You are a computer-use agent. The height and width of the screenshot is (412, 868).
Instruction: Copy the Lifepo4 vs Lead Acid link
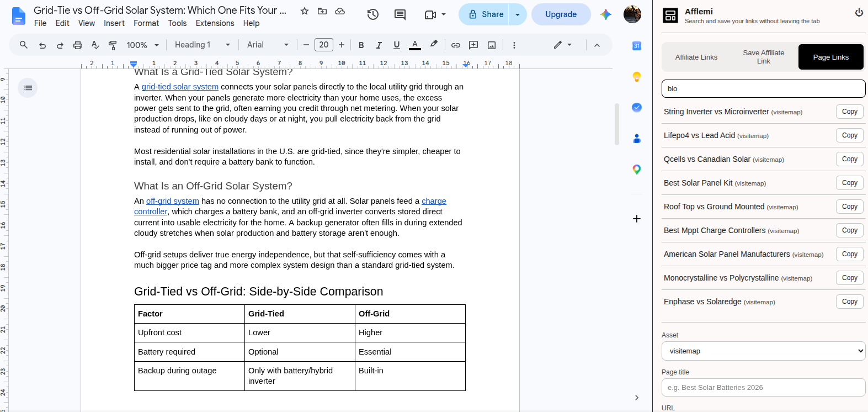tap(850, 135)
